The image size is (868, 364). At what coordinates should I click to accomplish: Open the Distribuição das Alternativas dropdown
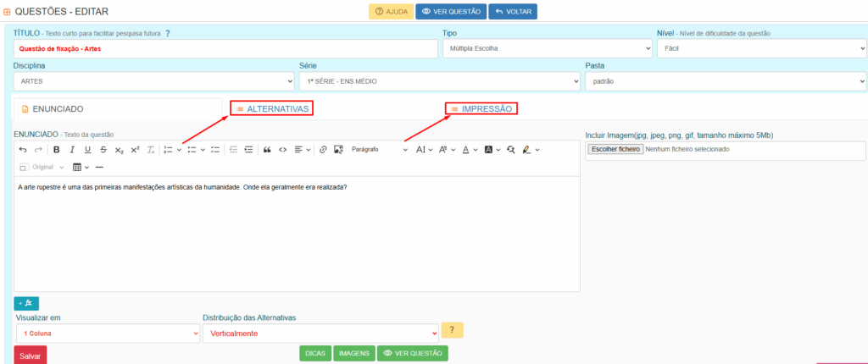coord(320,334)
